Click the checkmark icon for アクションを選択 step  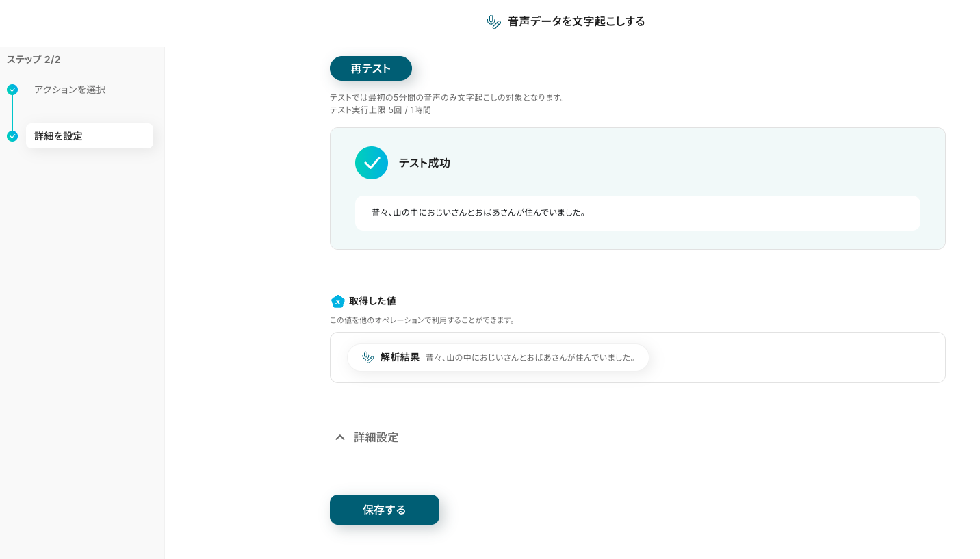(x=12, y=90)
